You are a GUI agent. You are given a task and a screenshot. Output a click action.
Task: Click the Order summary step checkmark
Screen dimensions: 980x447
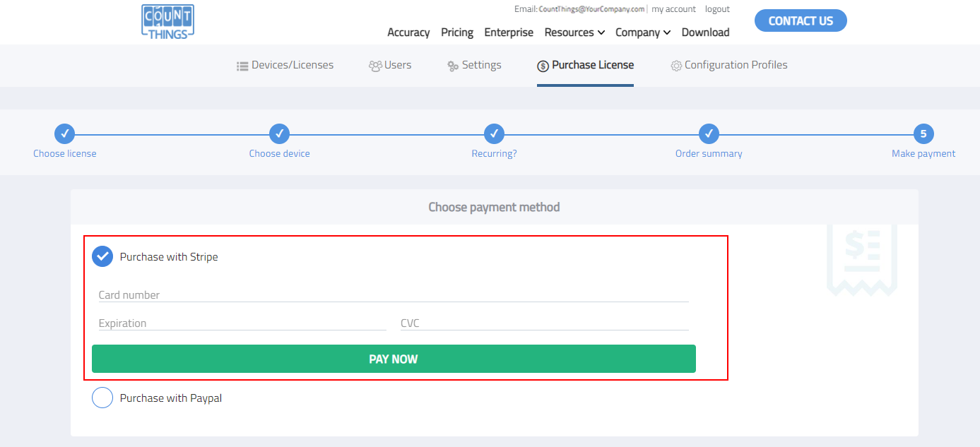coord(709,133)
